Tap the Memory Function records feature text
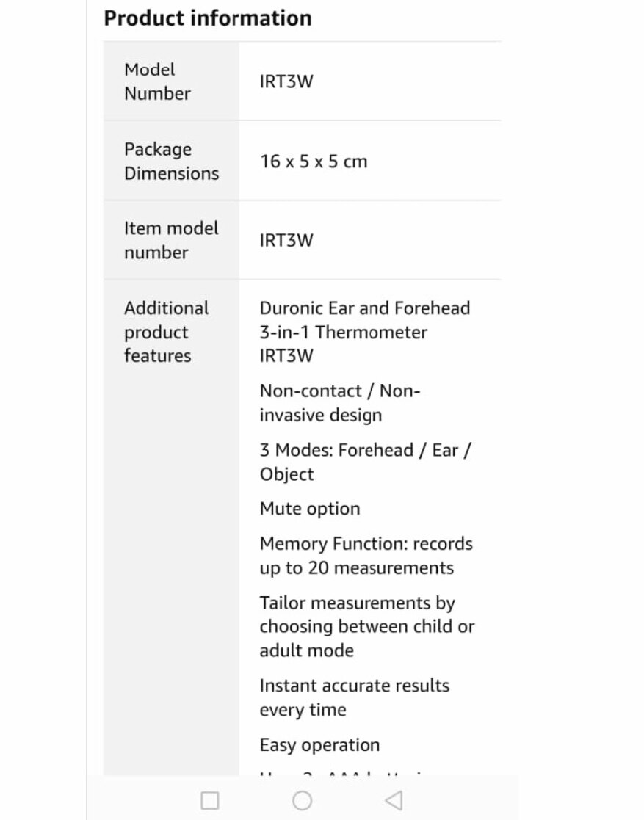This screenshot has height=820, width=644. coord(366,556)
